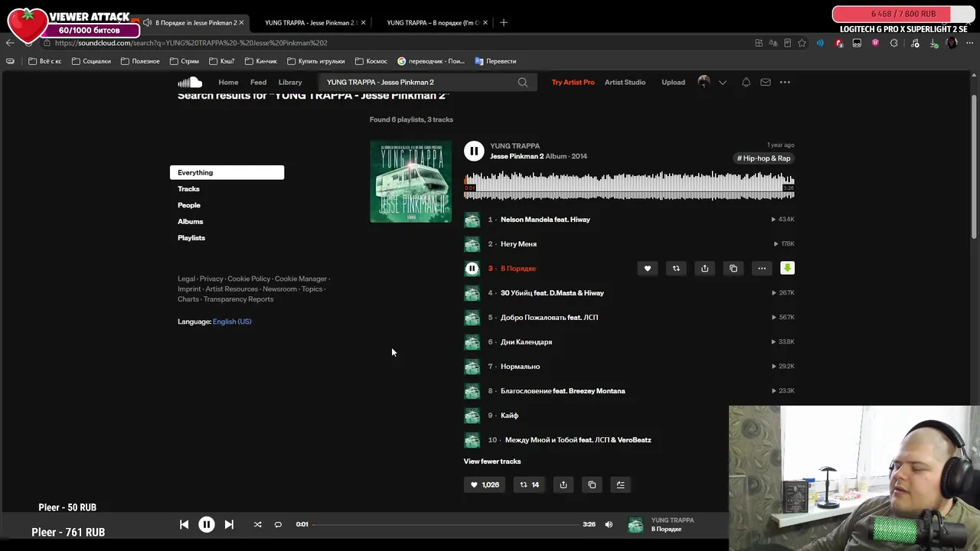Change language from English (US)
Viewport: 980px width, 551px height.
tap(232, 321)
